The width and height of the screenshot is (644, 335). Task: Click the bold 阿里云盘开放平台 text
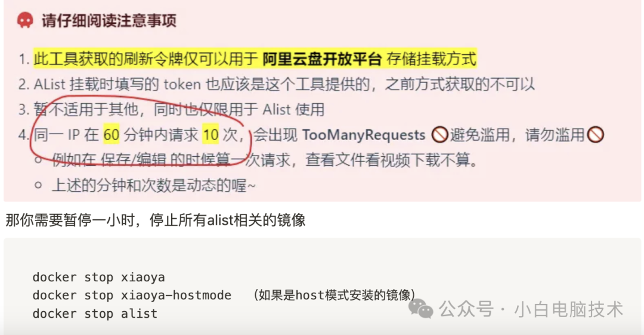pyautogui.click(x=323, y=59)
